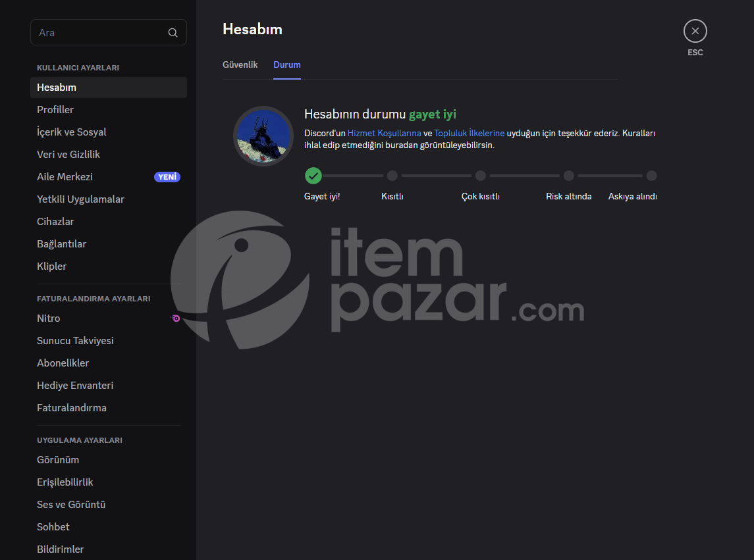Open Aile Merkezi page
754x560 pixels.
click(x=108, y=177)
